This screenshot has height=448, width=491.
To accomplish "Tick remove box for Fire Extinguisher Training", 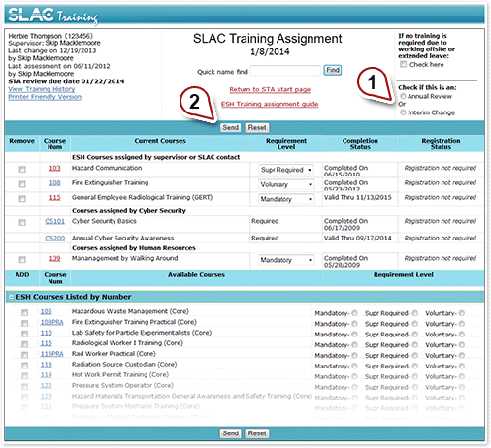I will (22, 184).
